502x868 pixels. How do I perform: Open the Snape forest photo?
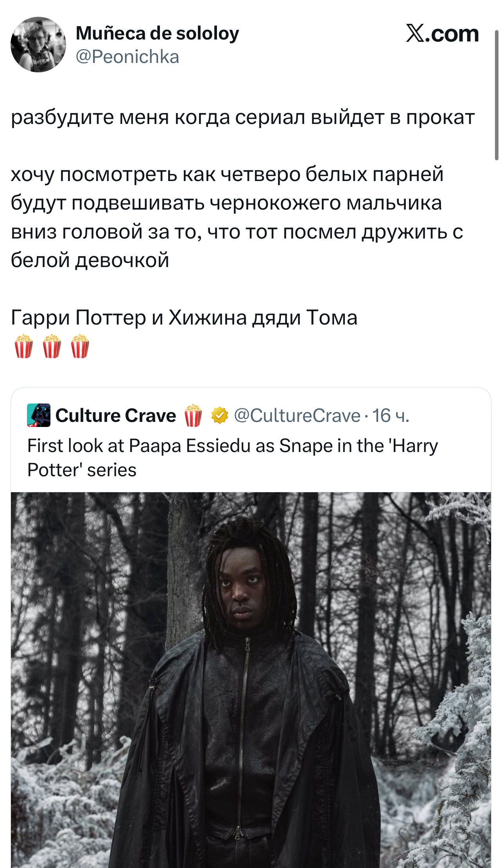click(251, 680)
